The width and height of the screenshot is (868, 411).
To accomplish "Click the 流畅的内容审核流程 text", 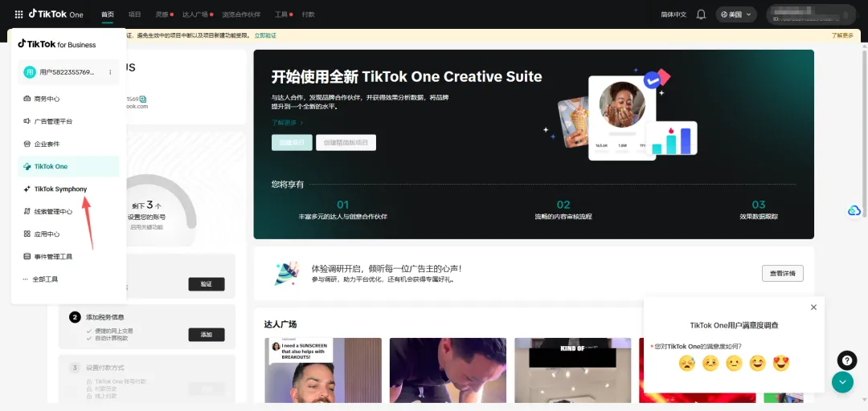I will tap(563, 216).
